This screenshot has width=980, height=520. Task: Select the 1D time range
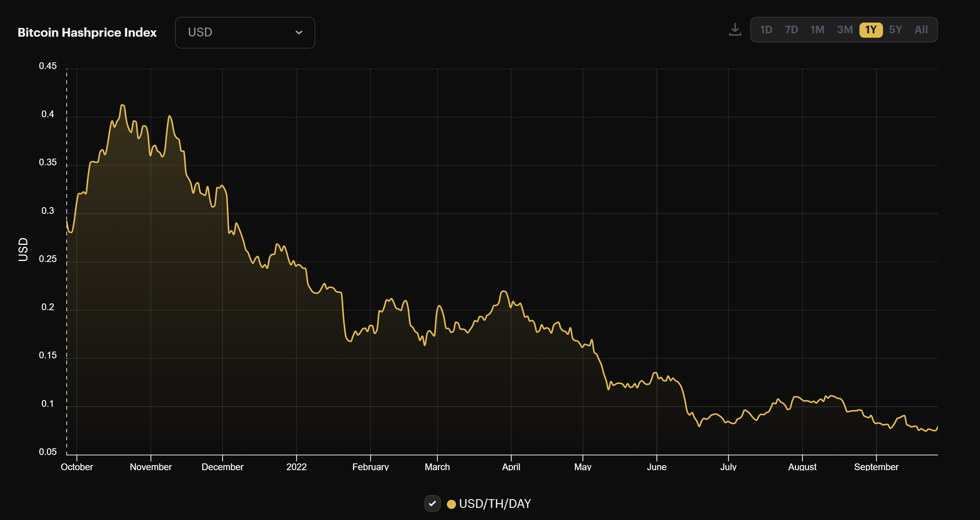(766, 29)
